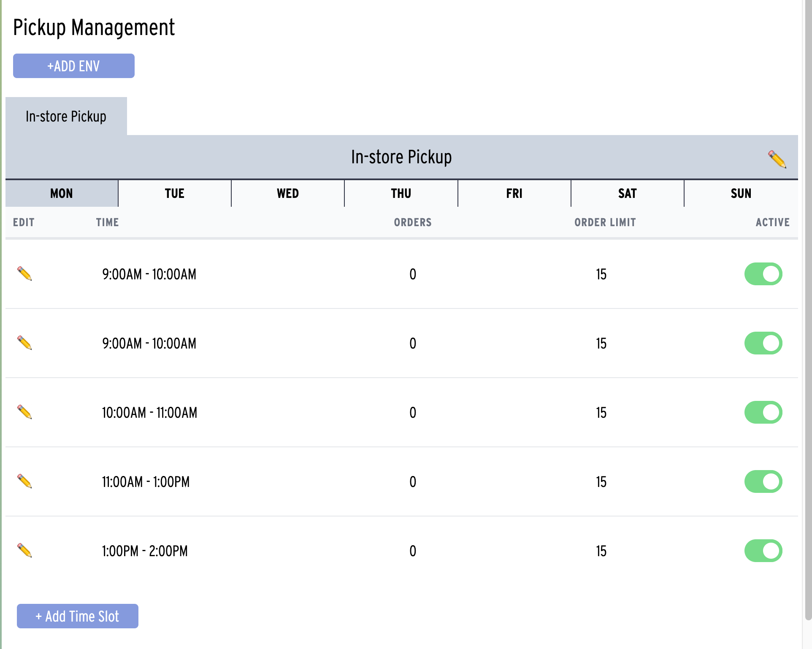Image resolution: width=812 pixels, height=649 pixels.
Task: Click order limit 15 in 10:00AM - 11:00AM row
Action: click(601, 412)
